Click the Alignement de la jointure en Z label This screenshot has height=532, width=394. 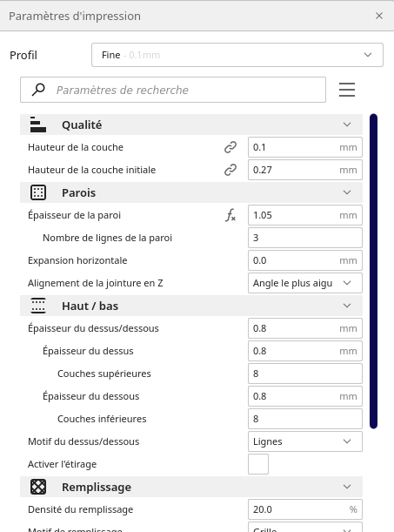pos(95,283)
